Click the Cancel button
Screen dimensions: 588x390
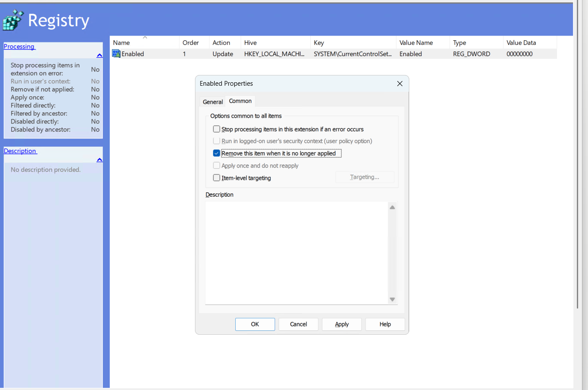click(x=298, y=324)
